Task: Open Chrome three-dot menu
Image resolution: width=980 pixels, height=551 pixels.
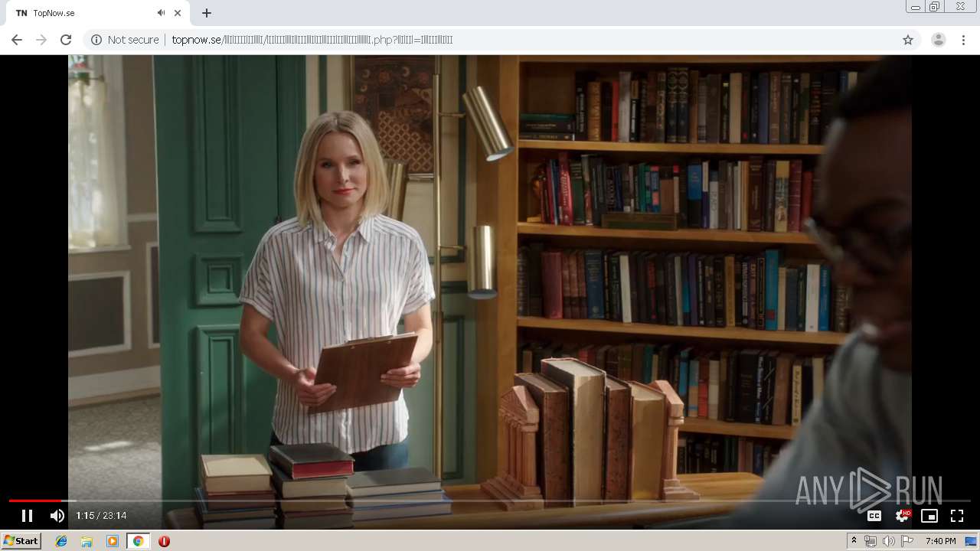Action: [964, 40]
